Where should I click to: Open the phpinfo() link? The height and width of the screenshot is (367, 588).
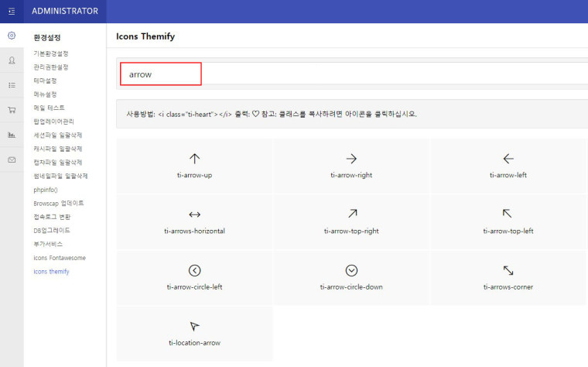(46, 190)
